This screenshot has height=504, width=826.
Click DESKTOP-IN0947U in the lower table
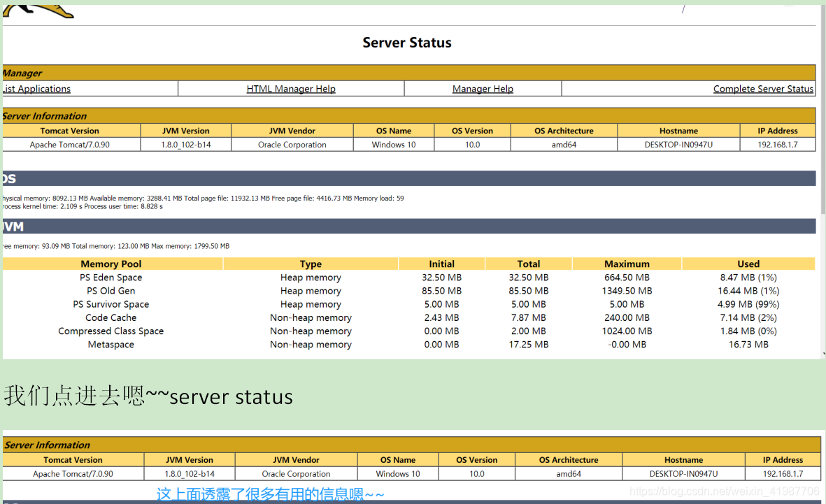point(683,474)
